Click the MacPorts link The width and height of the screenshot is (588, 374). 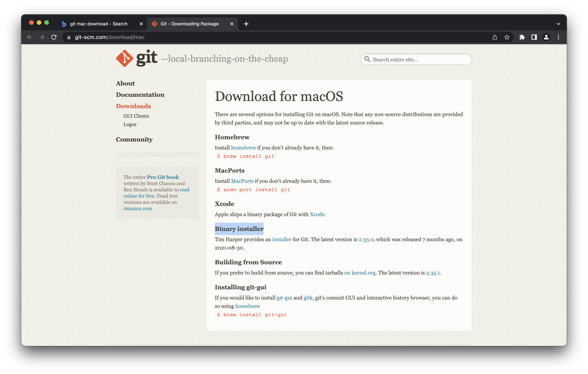[x=242, y=181]
